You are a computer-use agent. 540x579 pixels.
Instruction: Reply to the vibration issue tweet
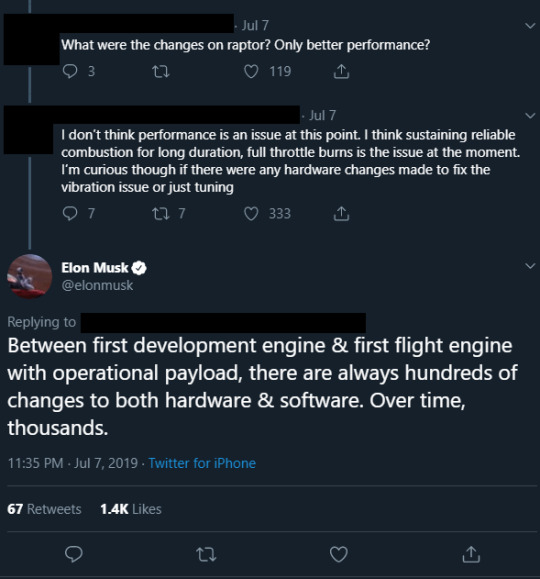pyautogui.click(x=70, y=213)
